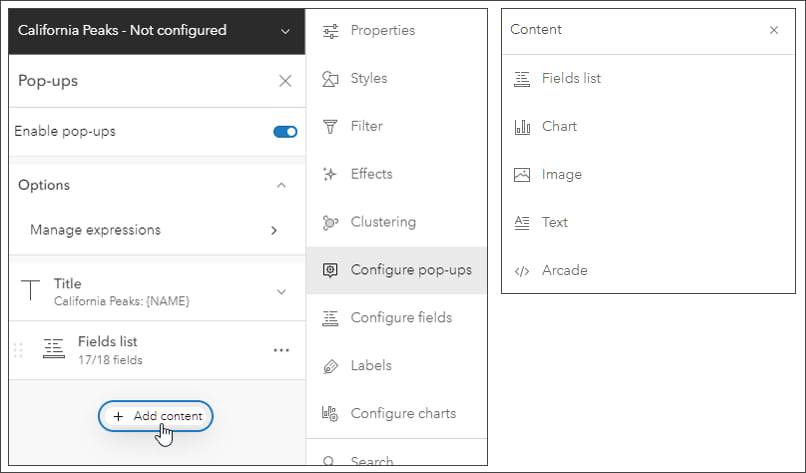Toggle the Enable pop-ups switch
Screen dimensions: 806x473
[x=285, y=132]
